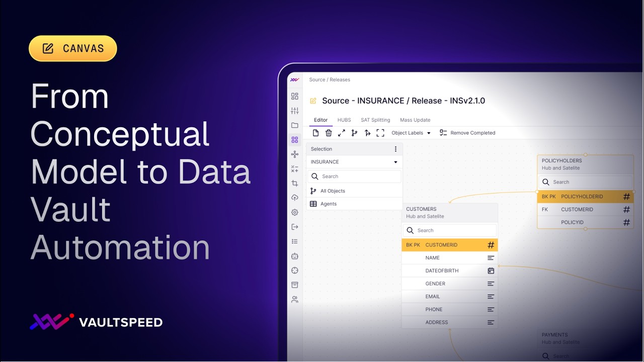The width and height of the screenshot is (644, 362).
Task: Click the new document icon in editor toolbar
Action: tap(316, 133)
